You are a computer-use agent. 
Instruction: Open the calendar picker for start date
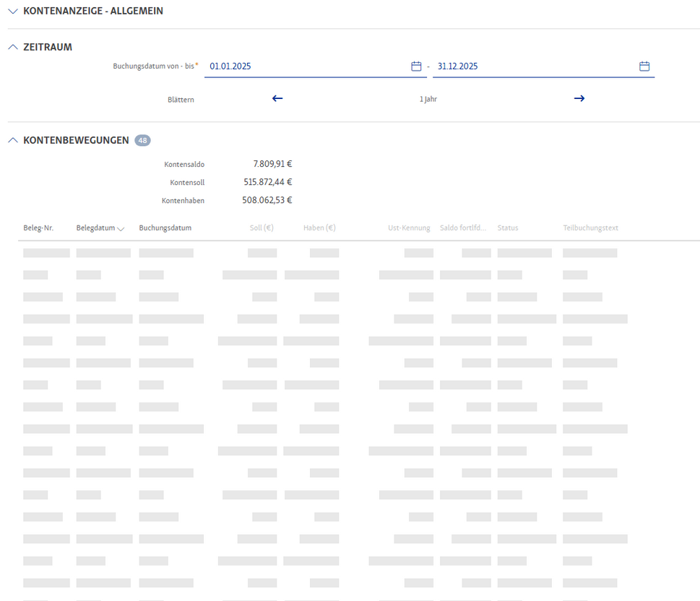click(x=416, y=66)
